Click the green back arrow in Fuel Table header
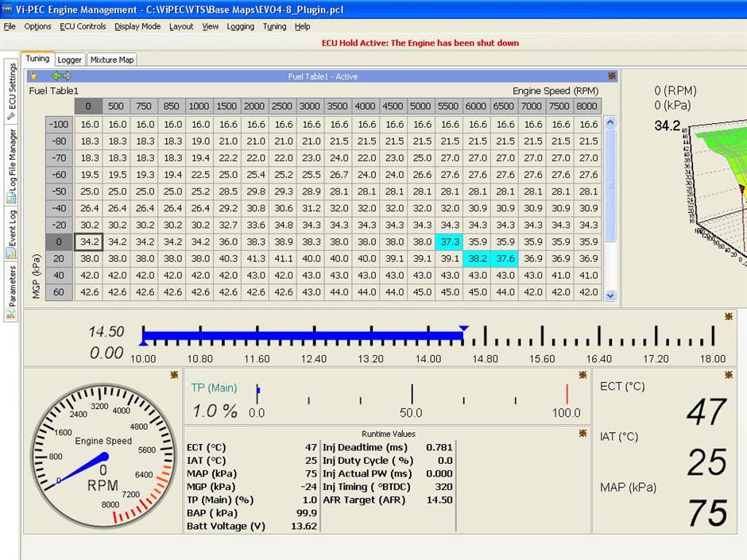This screenshot has width=747, height=560. [56, 76]
